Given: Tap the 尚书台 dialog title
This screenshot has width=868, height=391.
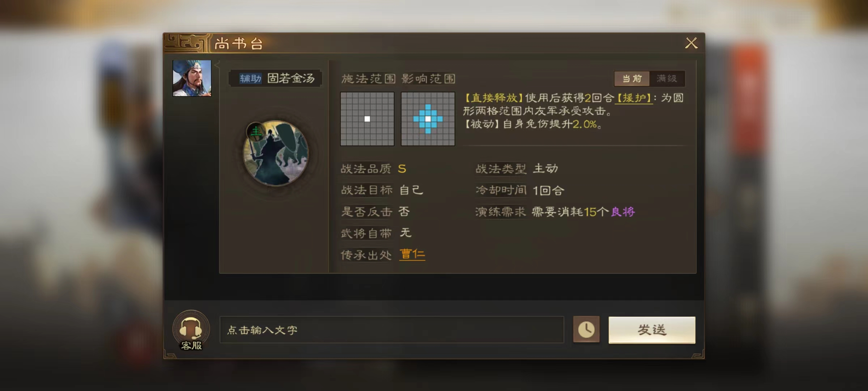Looking at the screenshot, I should 239,44.
